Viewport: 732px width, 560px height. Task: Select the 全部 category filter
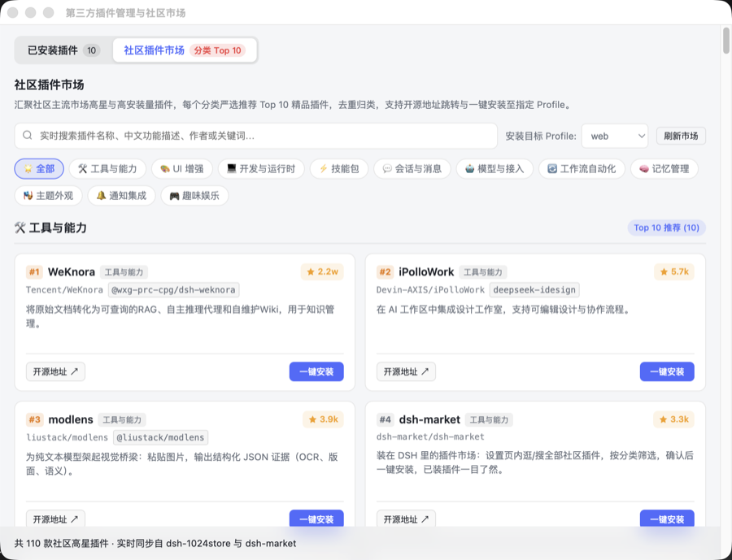pos(39,168)
